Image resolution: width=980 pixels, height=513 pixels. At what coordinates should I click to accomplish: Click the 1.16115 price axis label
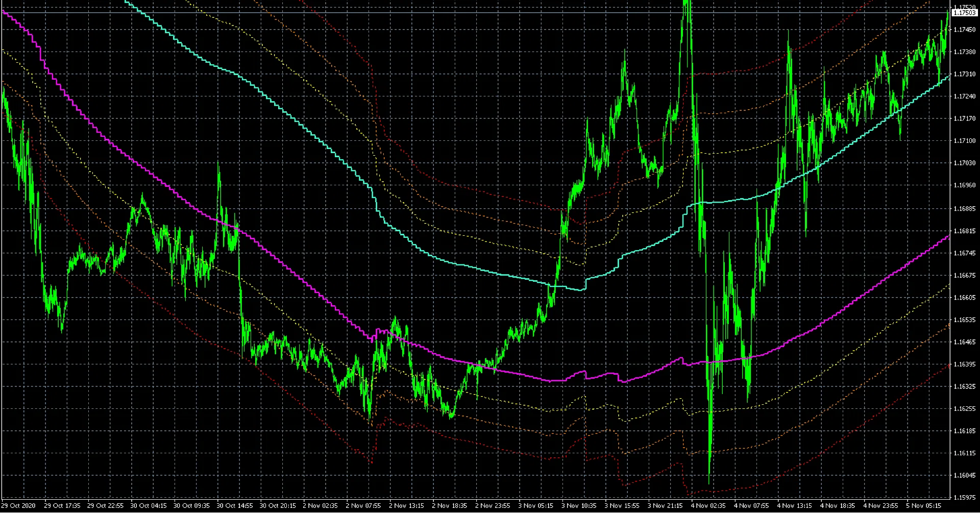(x=964, y=453)
